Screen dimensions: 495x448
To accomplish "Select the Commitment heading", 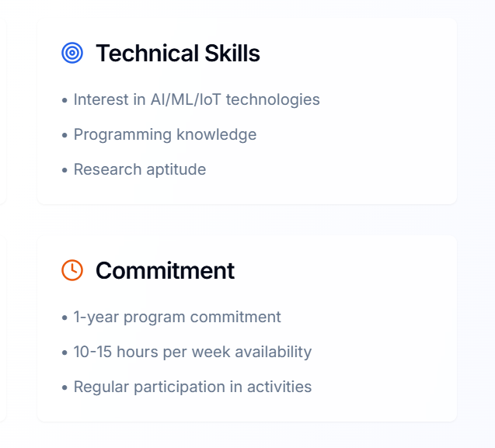I will (165, 271).
